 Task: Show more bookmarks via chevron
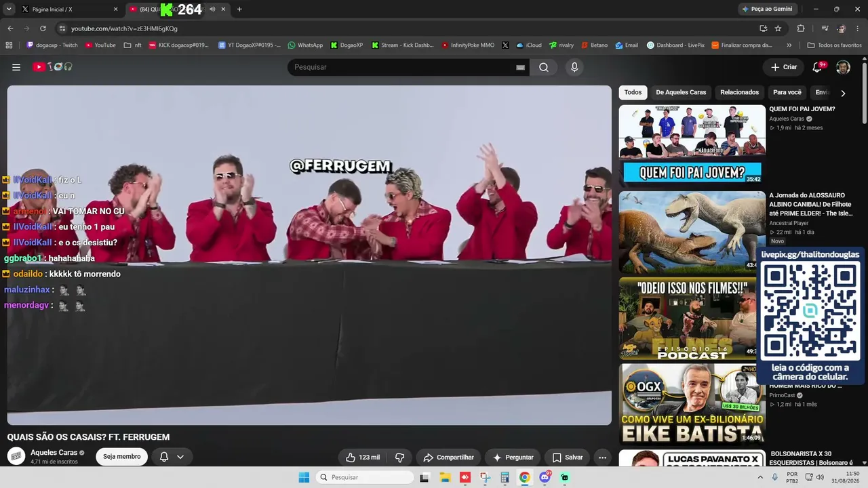789,45
